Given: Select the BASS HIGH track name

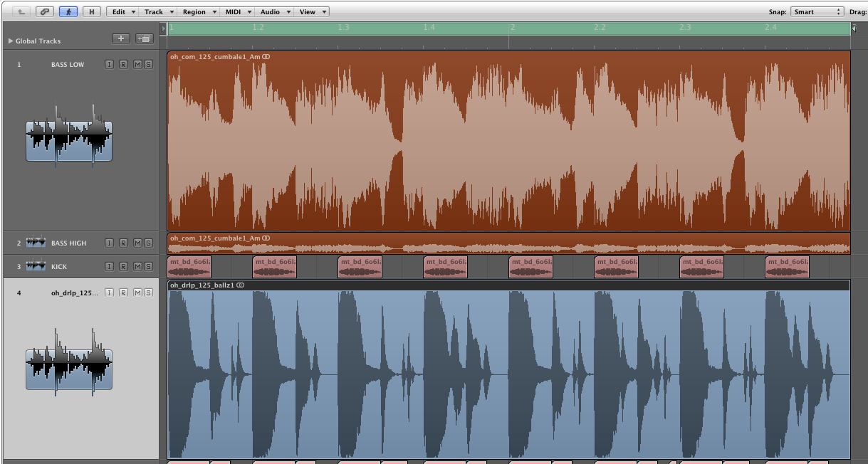Looking at the screenshot, I should pyautogui.click(x=68, y=243).
